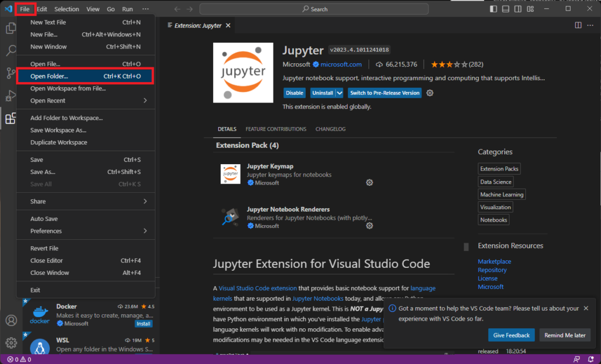Toggle the primary side bar layout icon
The width and height of the screenshot is (601, 364).
click(493, 9)
